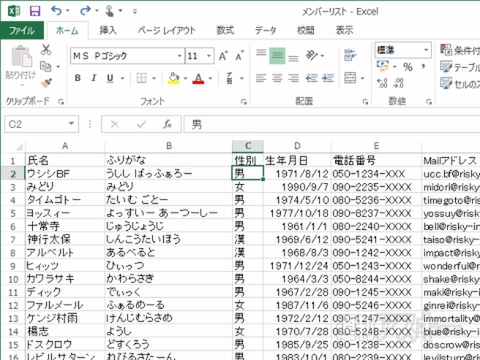The width and height of the screenshot is (480, 360).
Task: Open underline style dropdown arrow
Action: (x=122, y=79)
